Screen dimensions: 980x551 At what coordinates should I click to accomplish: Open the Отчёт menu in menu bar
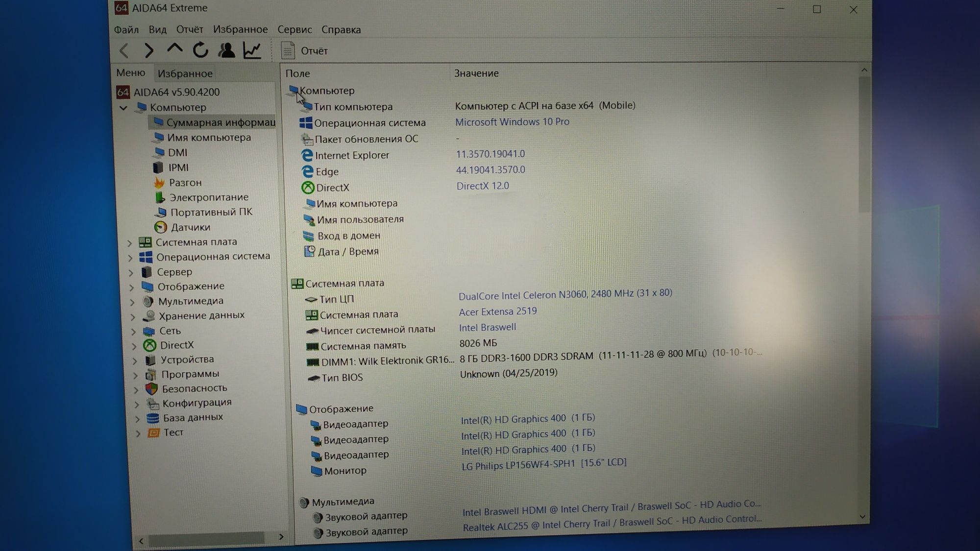click(190, 30)
